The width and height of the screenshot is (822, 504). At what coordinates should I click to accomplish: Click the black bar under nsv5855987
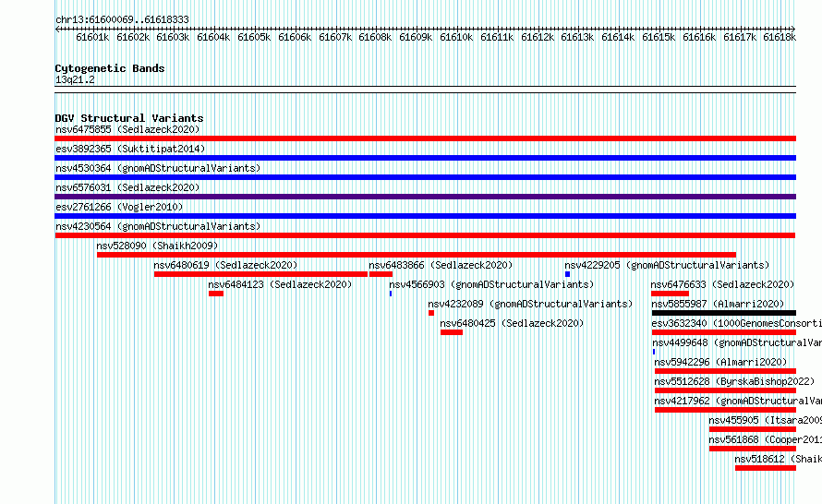pyautogui.click(x=724, y=313)
